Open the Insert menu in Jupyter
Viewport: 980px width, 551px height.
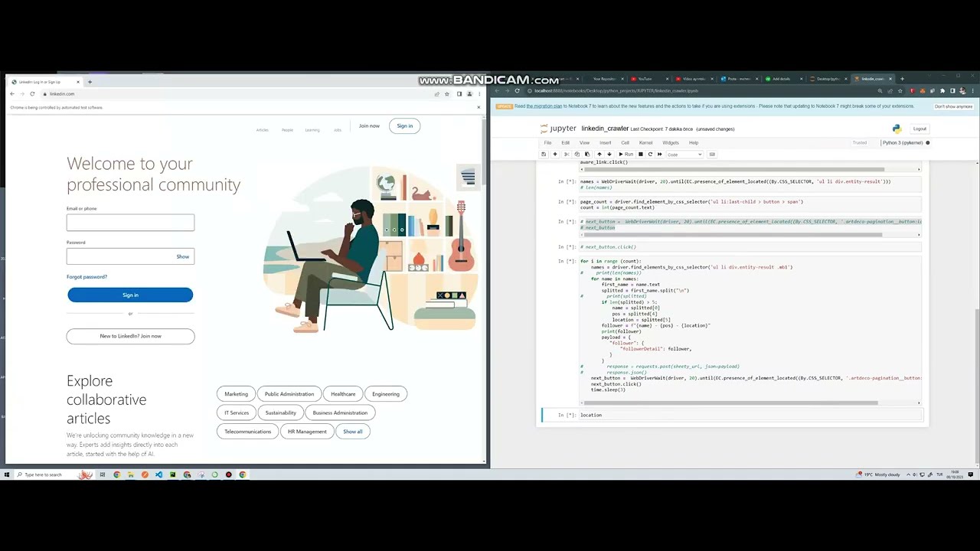tap(605, 142)
